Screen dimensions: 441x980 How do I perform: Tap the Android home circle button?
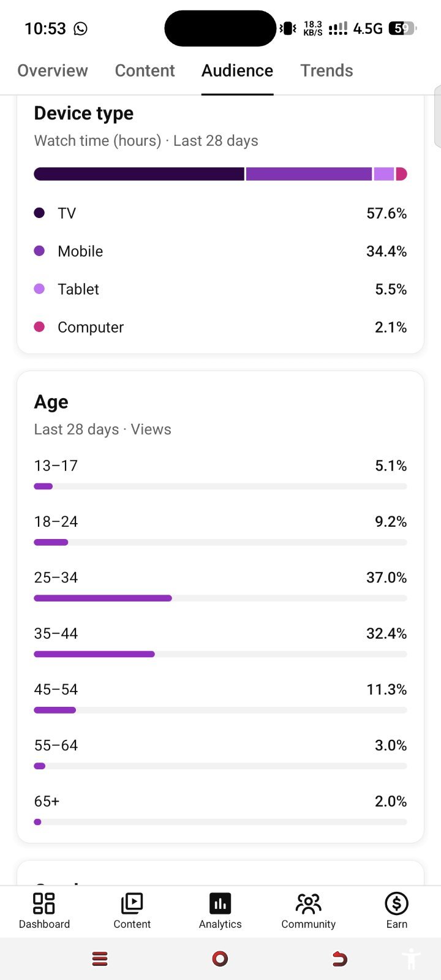pos(220,959)
